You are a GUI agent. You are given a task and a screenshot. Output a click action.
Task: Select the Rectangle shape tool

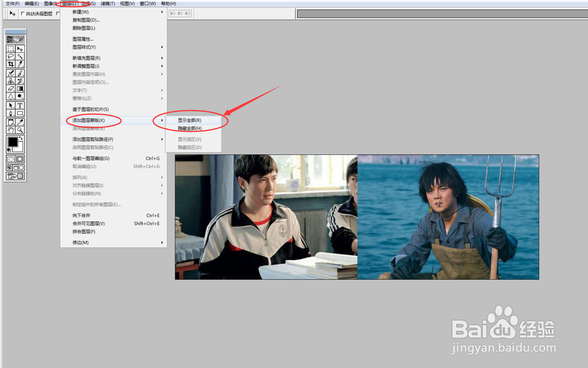tap(20, 113)
